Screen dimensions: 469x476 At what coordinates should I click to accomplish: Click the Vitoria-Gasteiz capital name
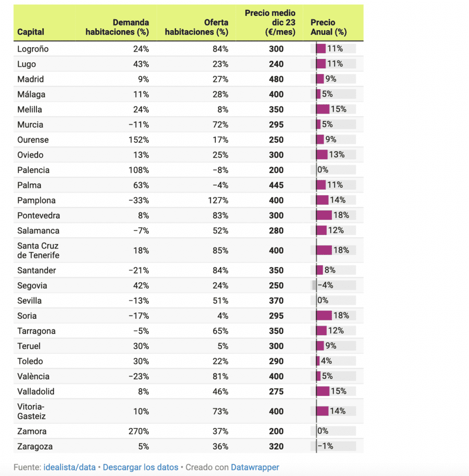[32, 411]
